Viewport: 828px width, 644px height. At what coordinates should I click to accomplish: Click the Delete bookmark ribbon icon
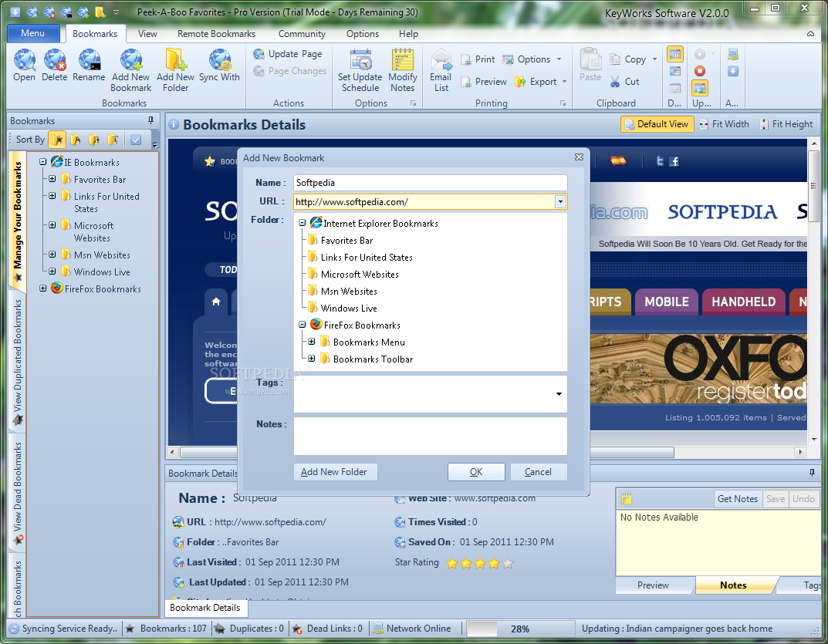pyautogui.click(x=54, y=66)
